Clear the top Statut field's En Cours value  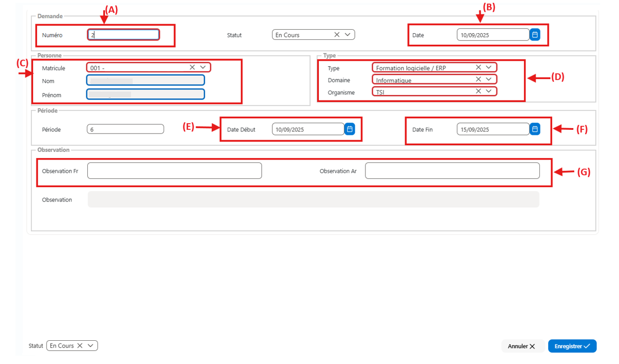coord(337,35)
